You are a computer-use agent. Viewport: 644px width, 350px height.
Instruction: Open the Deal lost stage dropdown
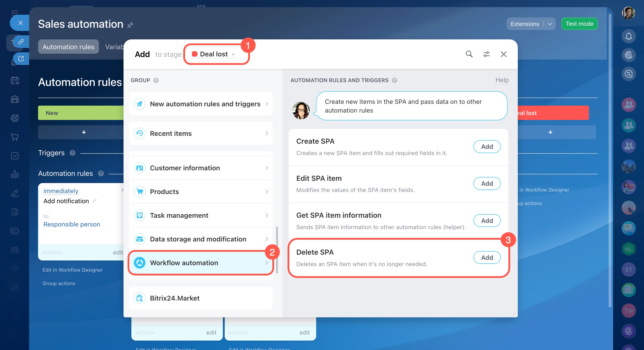pyautogui.click(x=214, y=54)
